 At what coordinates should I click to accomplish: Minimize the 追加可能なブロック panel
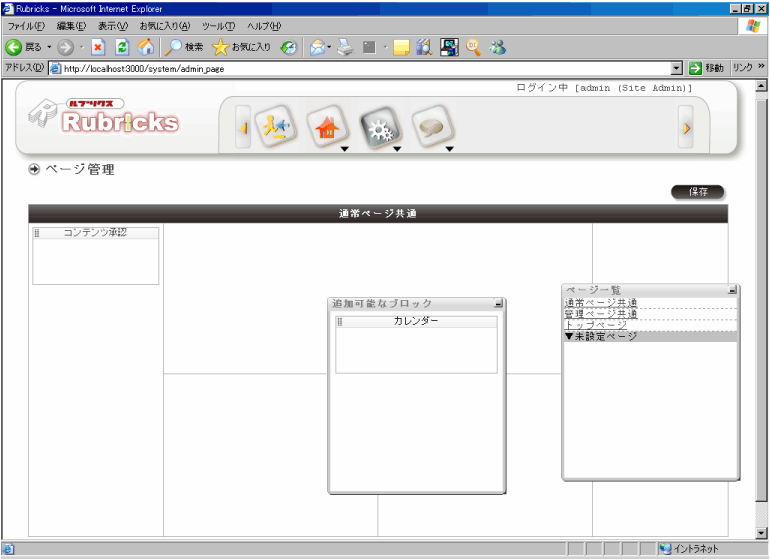point(498,303)
